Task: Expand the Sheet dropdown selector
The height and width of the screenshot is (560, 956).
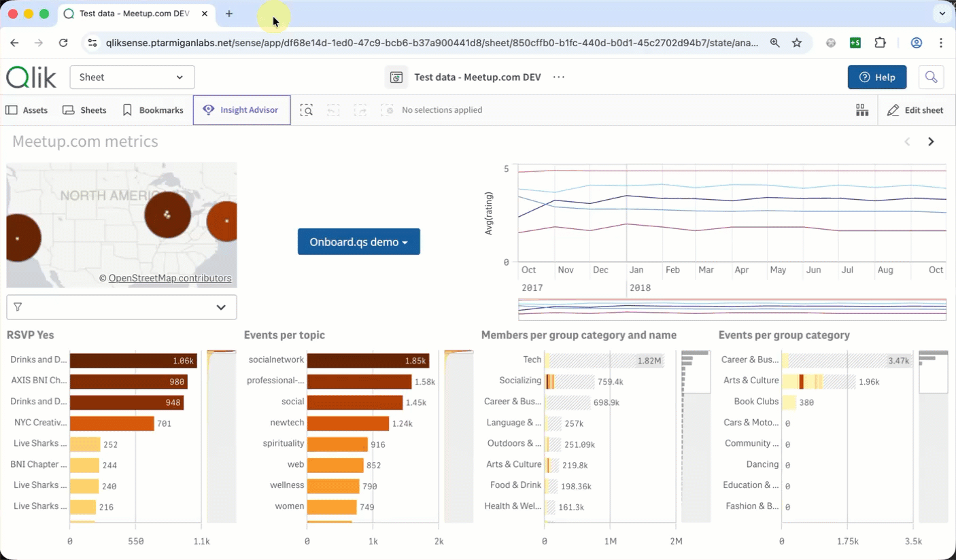Action: point(132,77)
